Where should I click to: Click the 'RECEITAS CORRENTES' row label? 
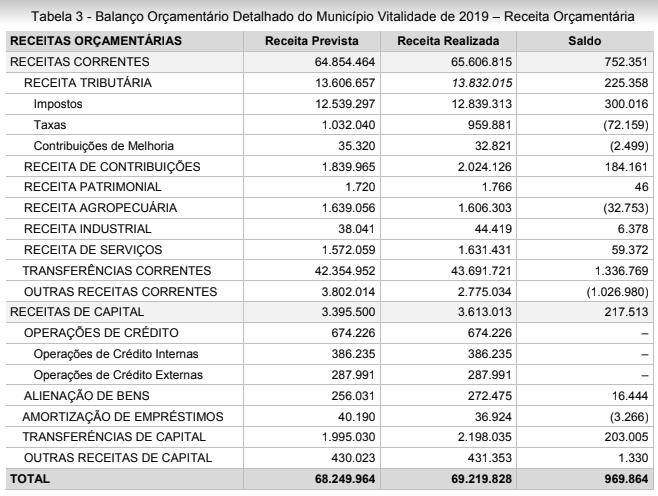tap(80, 62)
